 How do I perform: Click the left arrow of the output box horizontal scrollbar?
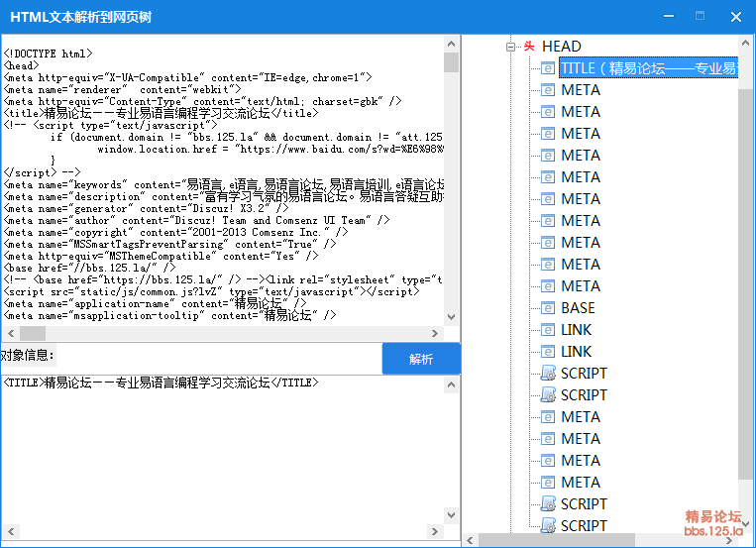point(11,531)
